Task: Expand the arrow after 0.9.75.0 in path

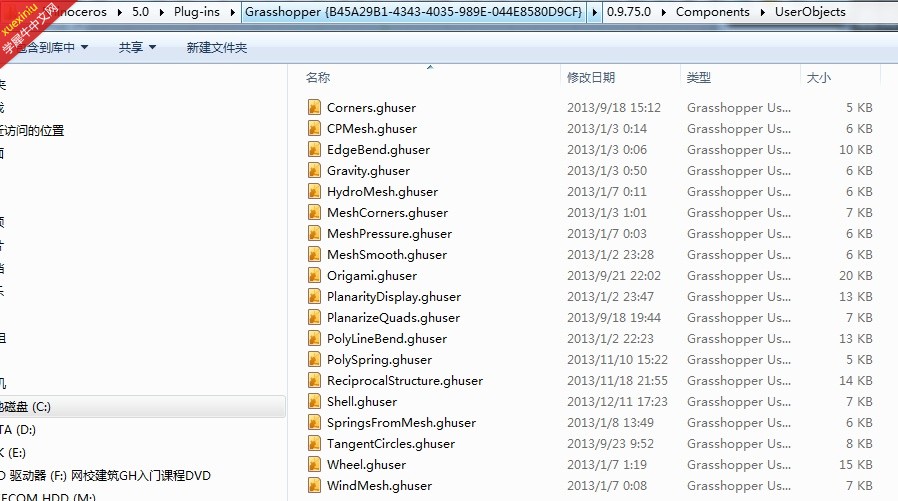Action: 664,12
